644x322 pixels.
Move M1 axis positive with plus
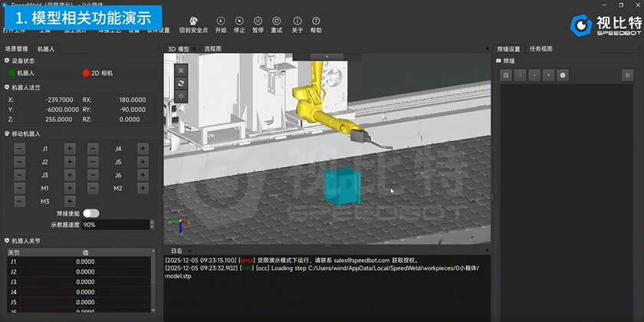[x=70, y=188]
